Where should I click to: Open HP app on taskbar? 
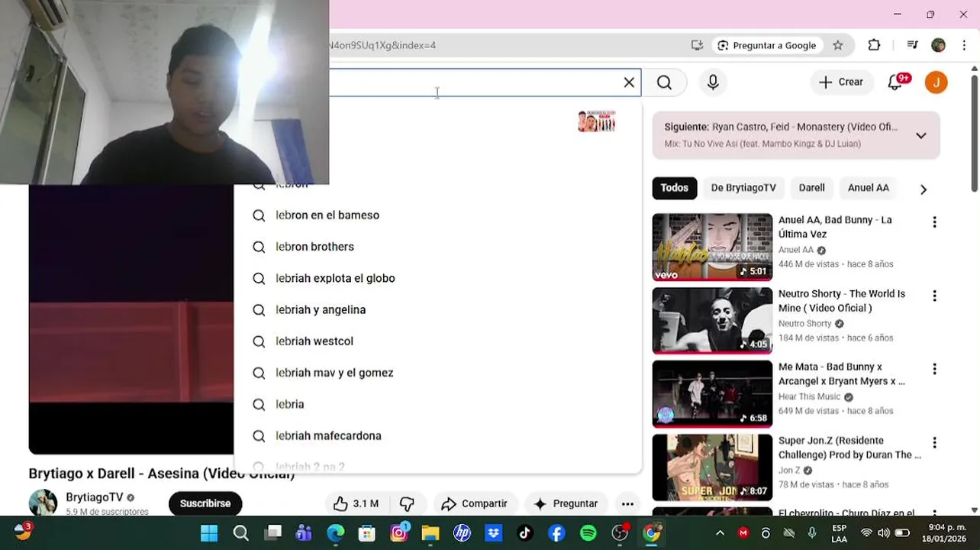[462, 533]
